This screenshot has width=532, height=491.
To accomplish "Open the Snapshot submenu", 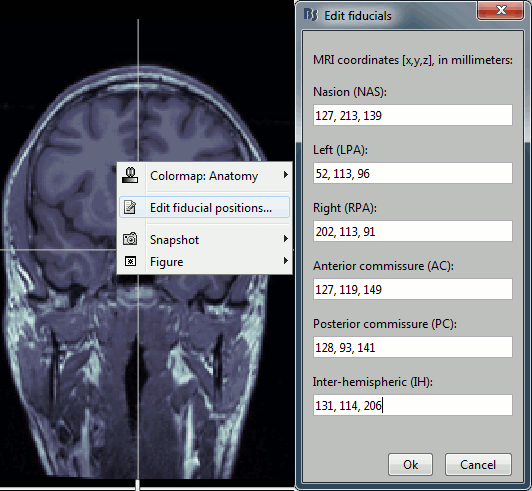I will [x=205, y=240].
